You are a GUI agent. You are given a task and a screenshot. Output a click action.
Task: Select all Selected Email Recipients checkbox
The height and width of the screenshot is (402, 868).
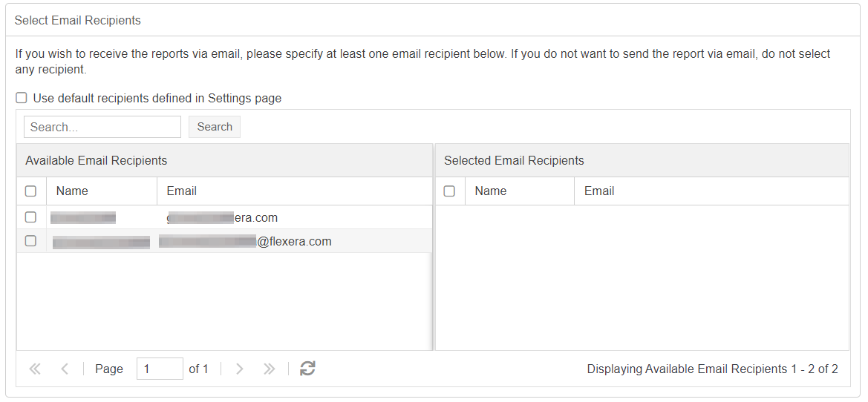coord(449,191)
